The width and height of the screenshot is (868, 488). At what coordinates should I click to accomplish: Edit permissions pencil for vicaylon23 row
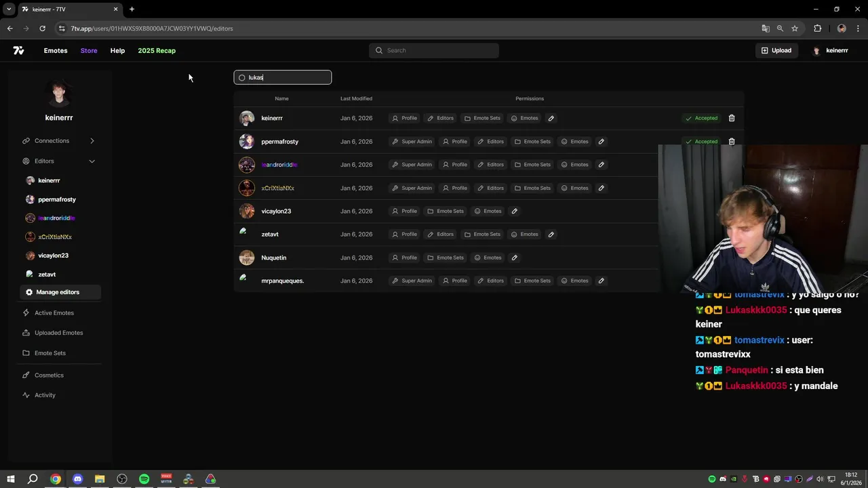[x=514, y=211]
